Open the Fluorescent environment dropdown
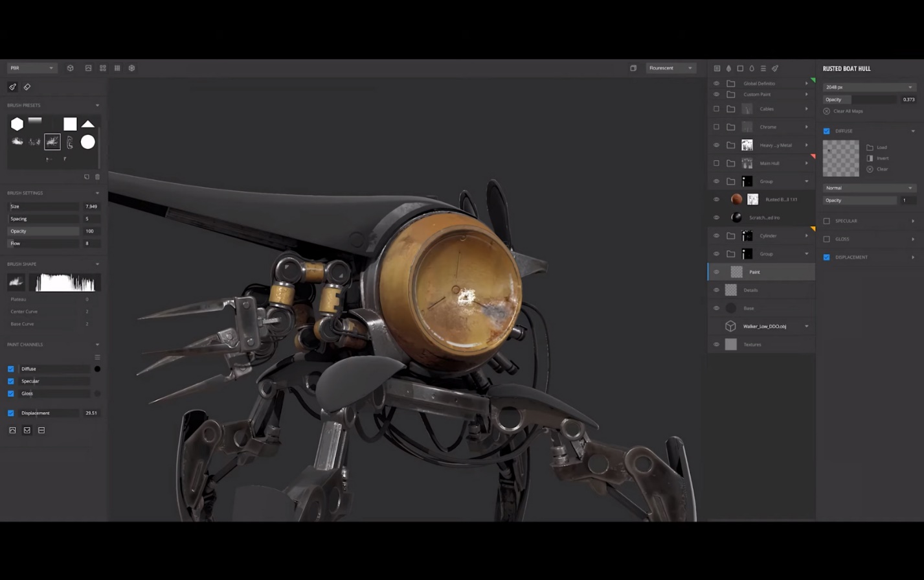Screen dimensions: 924x580 (670, 67)
